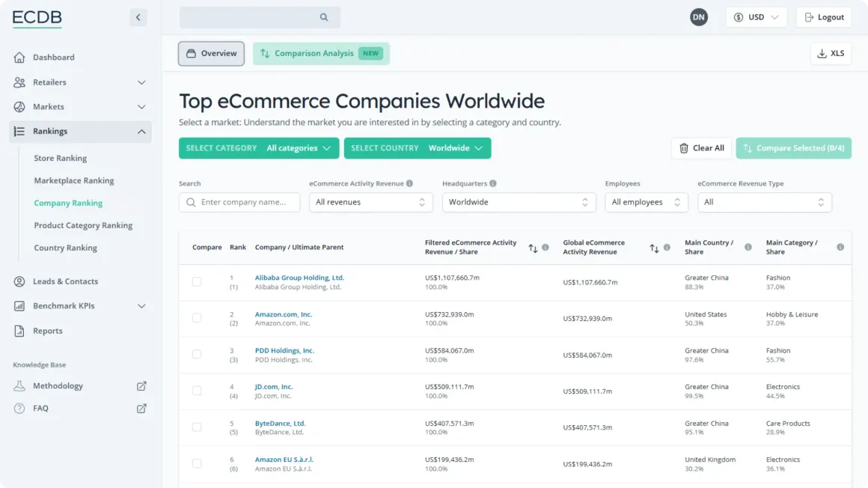The image size is (868, 488).
Task: Click the Dashboard home icon
Action: pos(19,57)
